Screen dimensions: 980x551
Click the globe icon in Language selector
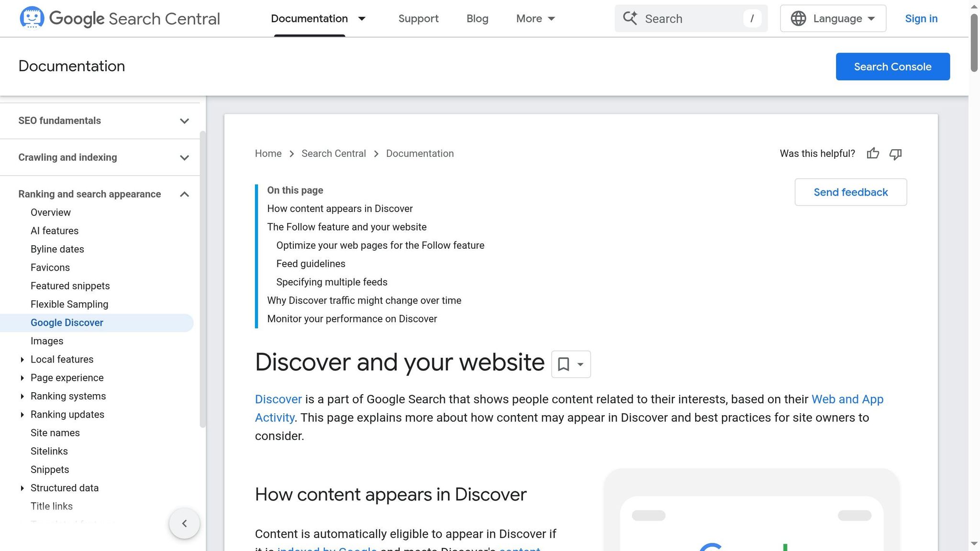[x=798, y=19]
